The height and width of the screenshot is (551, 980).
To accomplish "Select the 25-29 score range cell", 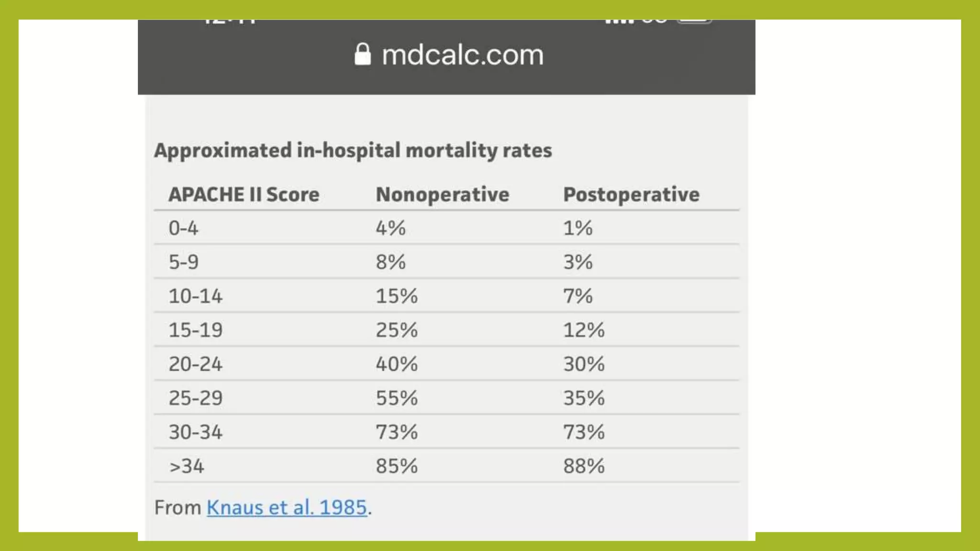I will coord(195,398).
